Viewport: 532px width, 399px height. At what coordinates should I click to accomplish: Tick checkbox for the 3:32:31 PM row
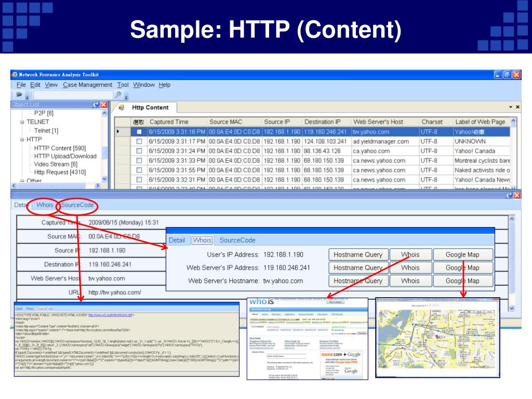point(139,179)
